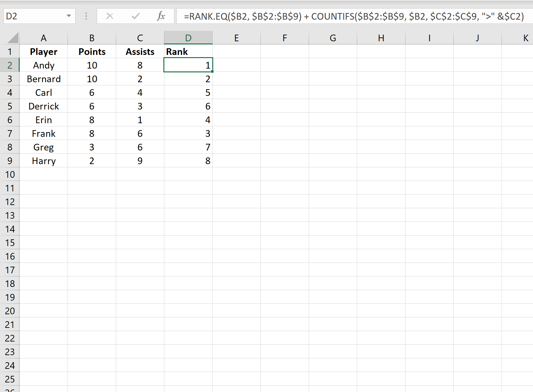Click Frank's rank cell in column D
Viewport: 533px width, 392px height.
click(x=188, y=134)
